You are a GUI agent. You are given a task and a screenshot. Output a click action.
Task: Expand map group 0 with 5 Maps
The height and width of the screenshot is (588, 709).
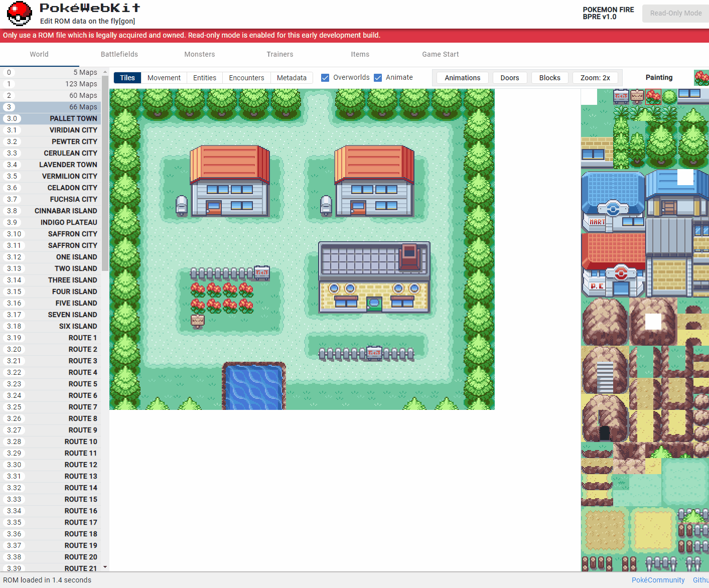(x=51, y=72)
